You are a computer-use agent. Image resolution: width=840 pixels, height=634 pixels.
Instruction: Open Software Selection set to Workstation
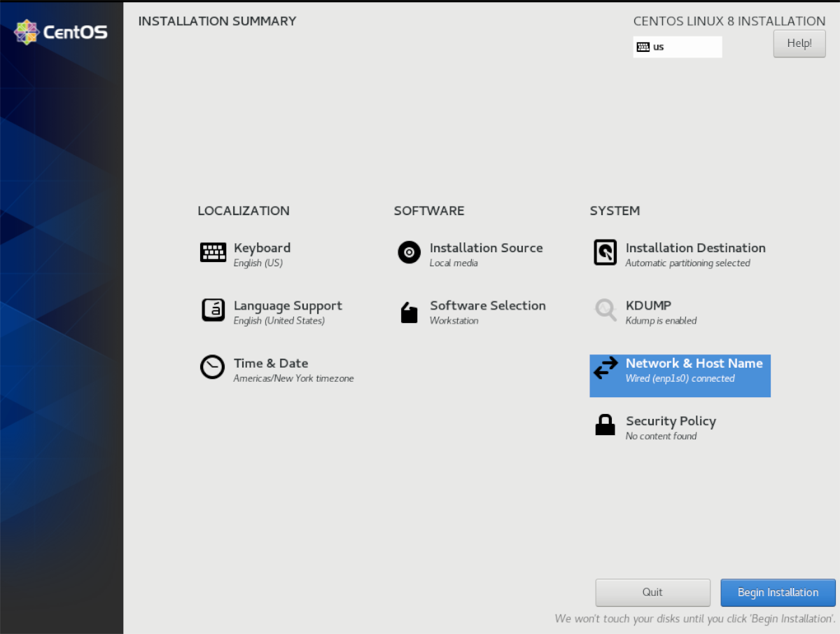coord(487,312)
